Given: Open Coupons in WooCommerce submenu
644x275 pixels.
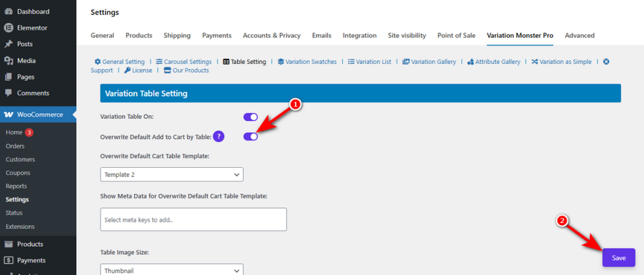Looking at the screenshot, I should click(x=17, y=172).
